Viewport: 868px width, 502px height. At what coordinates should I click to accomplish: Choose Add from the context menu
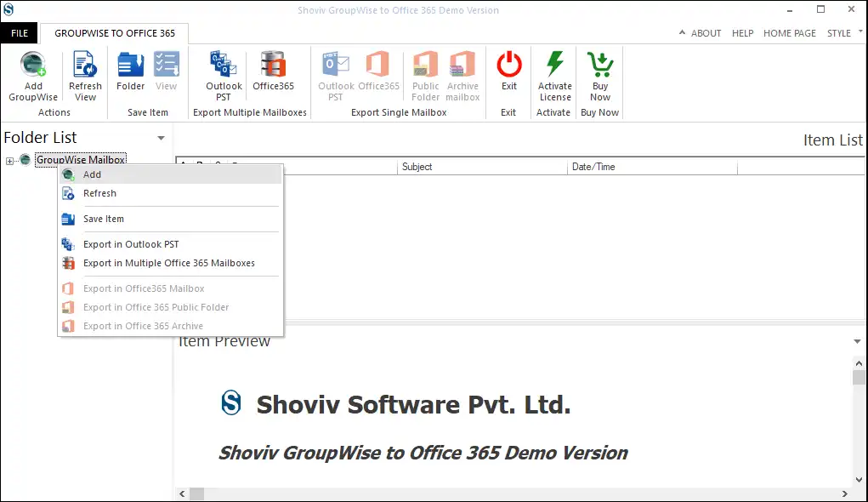click(x=171, y=174)
